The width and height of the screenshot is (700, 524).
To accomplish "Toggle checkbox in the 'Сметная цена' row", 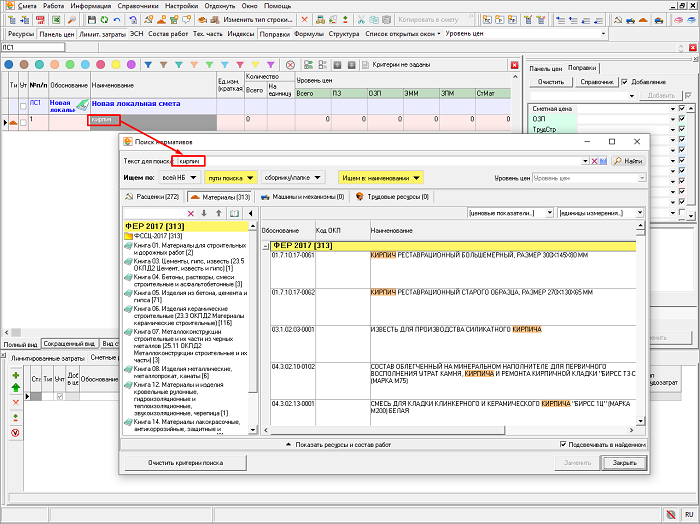I will [682, 108].
